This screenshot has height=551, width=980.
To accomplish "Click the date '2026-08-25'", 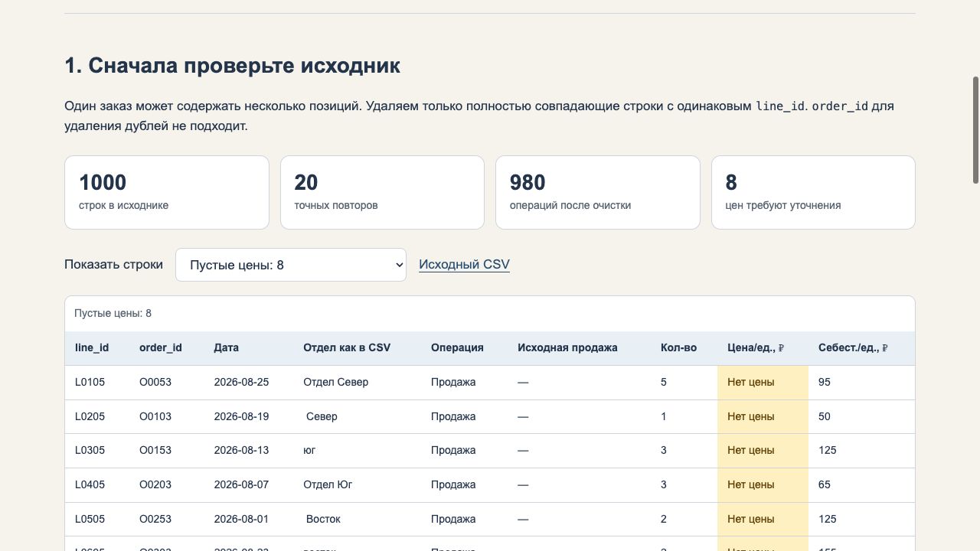I will (241, 382).
